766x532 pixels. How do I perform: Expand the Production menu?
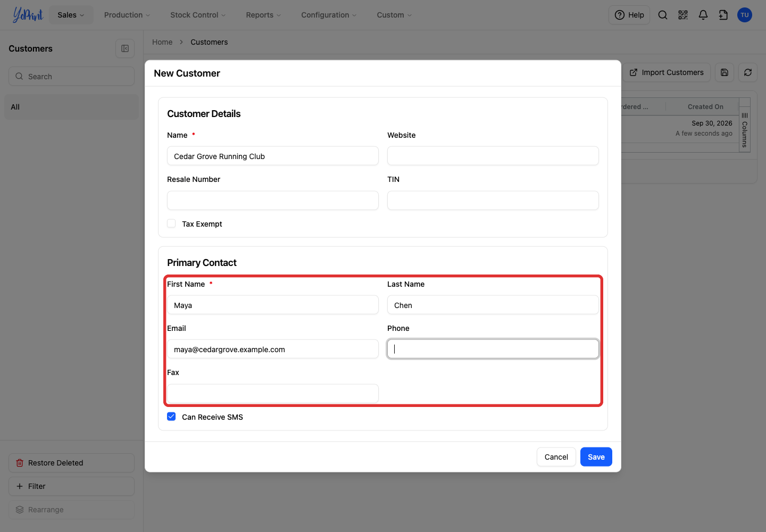pyautogui.click(x=127, y=15)
